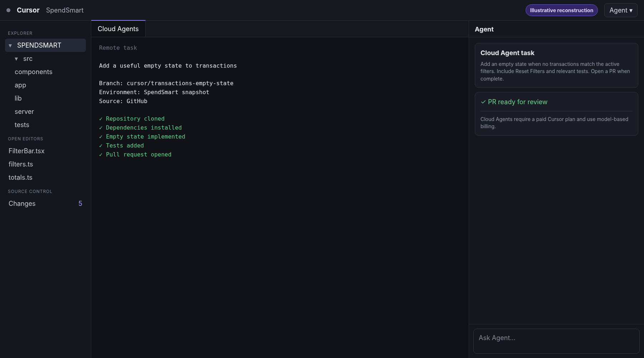Open the server folder
The image size is (644, 358).
[24, 112]
